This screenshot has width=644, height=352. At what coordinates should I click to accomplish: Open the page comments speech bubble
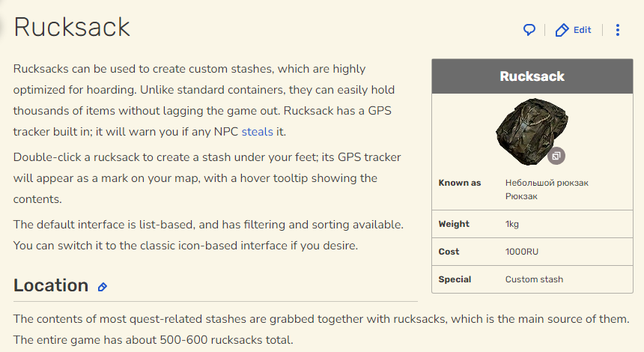tap(529, 30)
